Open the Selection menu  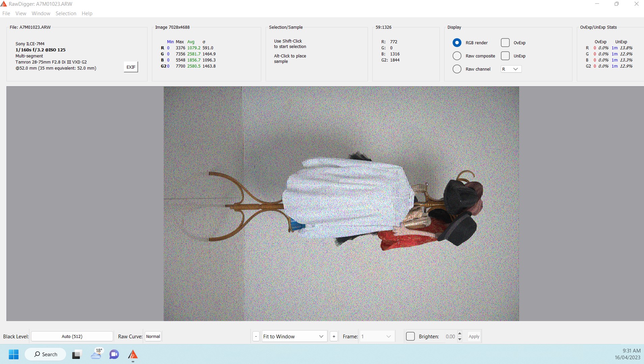(x=66, y=14)
